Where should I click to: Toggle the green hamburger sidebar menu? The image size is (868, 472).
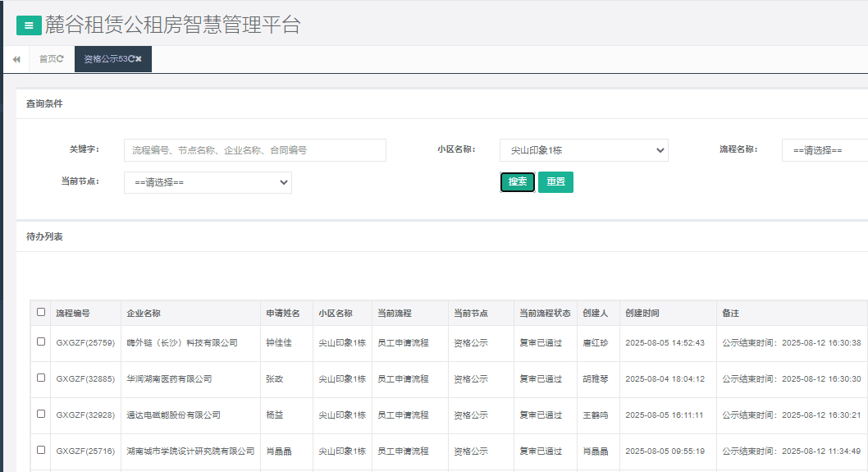click(x=29, y=25)
